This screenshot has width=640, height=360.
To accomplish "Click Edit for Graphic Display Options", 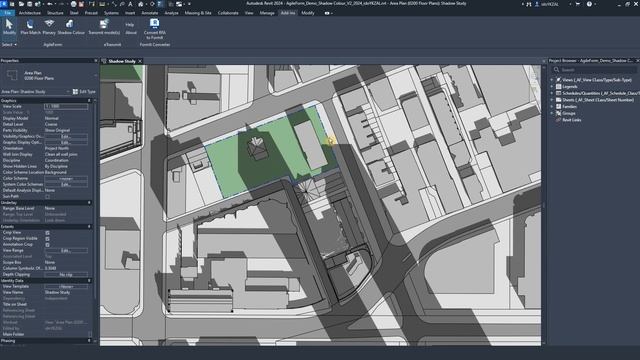I will tap(66, 142).
